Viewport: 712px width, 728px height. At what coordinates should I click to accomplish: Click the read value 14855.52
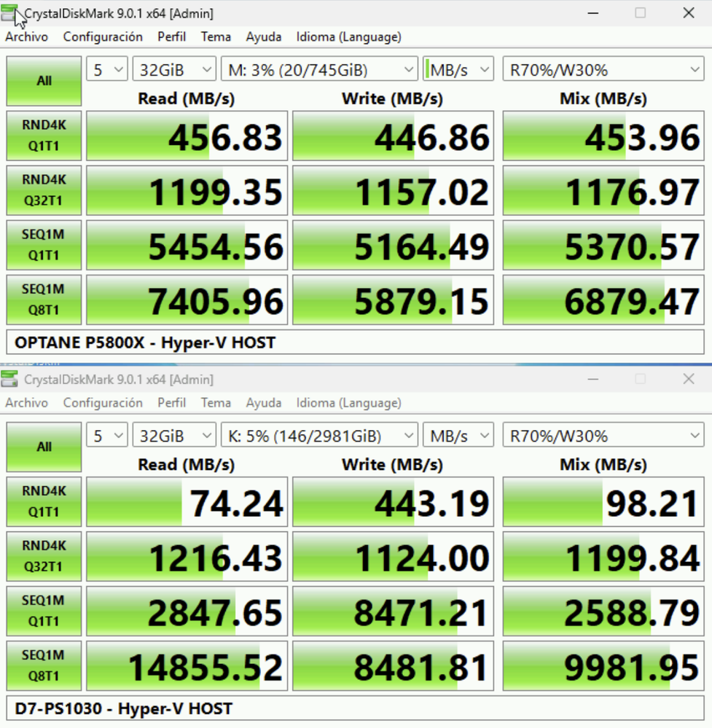(187, 666)
